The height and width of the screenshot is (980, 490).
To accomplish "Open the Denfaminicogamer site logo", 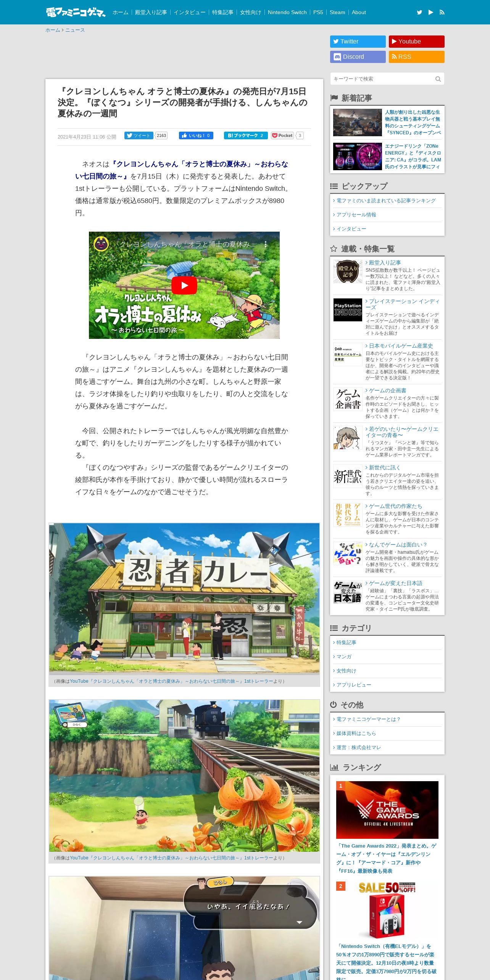I will [76, 12].
